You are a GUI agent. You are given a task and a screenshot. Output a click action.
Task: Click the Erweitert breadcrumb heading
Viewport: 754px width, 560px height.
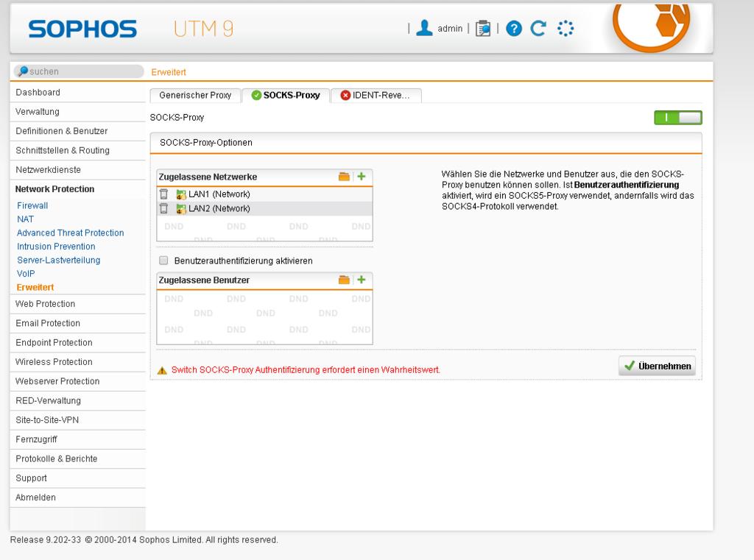[x=169, y=72]
